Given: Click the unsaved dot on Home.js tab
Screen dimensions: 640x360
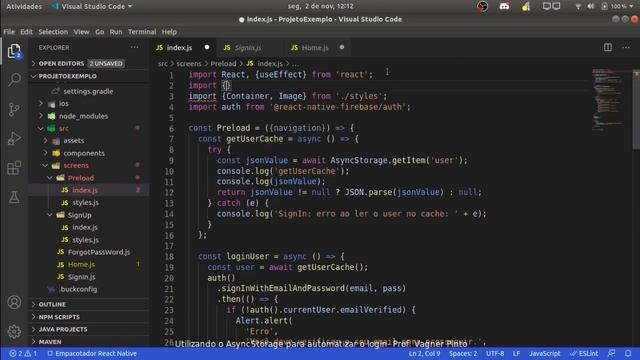Looking at the screenshot, I should [342, 47].
